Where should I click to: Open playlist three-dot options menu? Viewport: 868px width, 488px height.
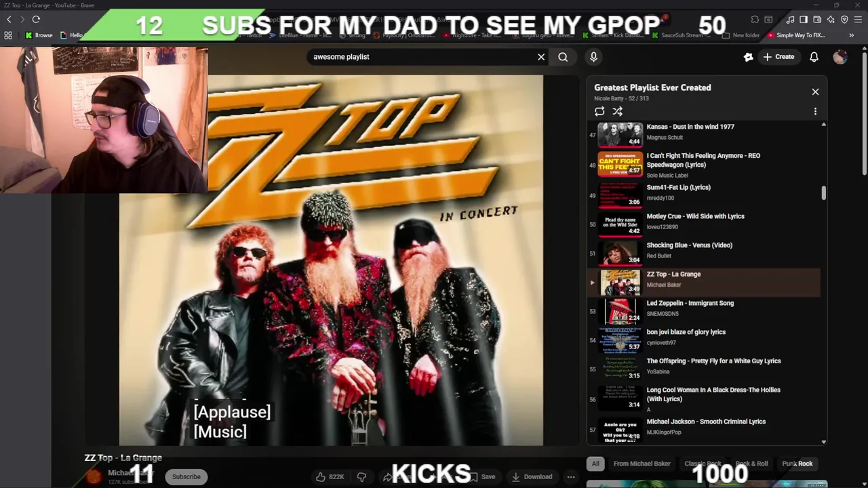tap(815, 111)
